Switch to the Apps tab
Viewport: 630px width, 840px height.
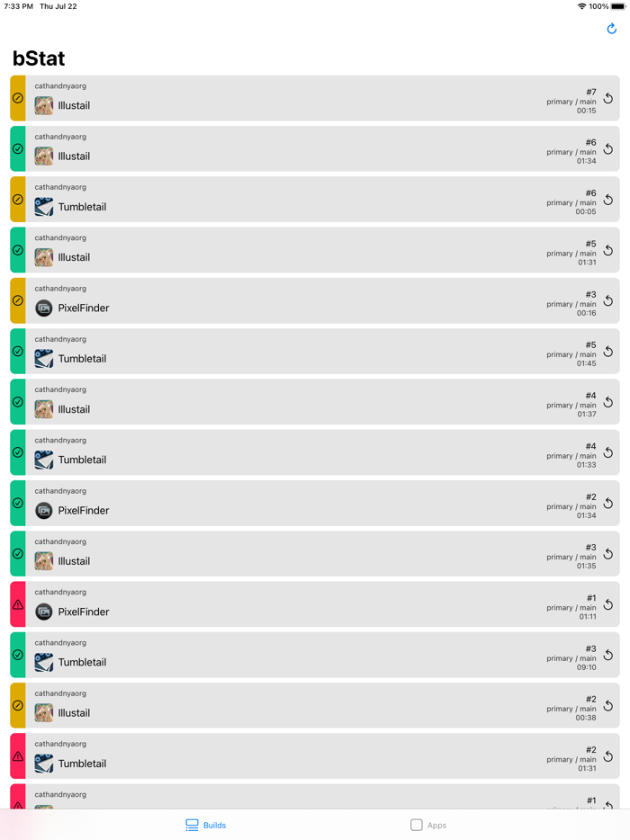(x=428, y=825)
